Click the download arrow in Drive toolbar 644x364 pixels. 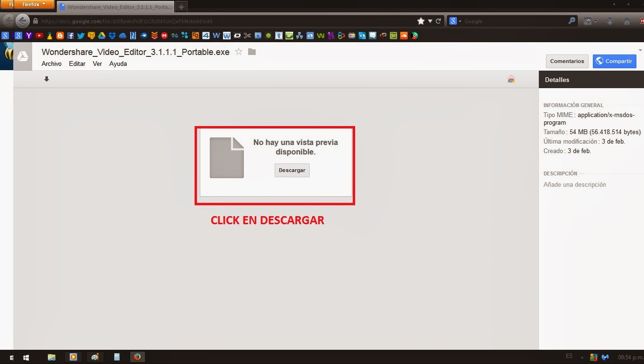[x=46, y=79]
